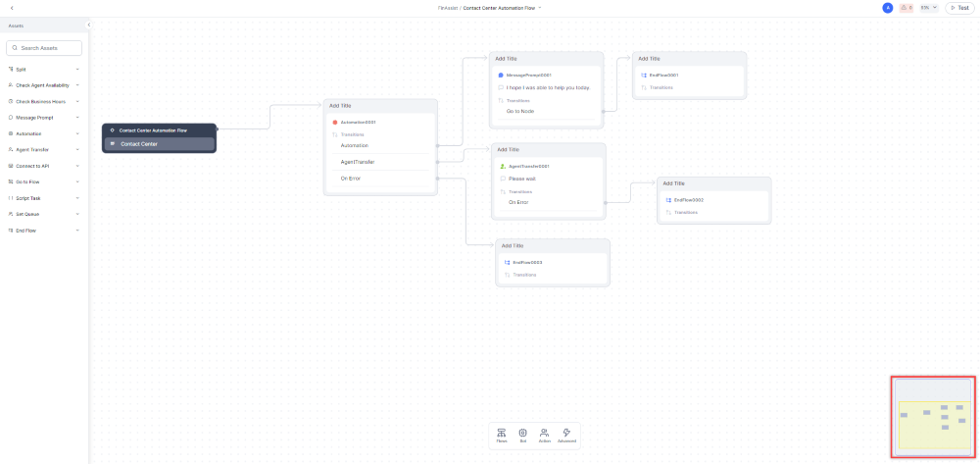Click the Action icon in bottom toolbar
Viewport: 980px width, 464px height.
pos(544,436)
